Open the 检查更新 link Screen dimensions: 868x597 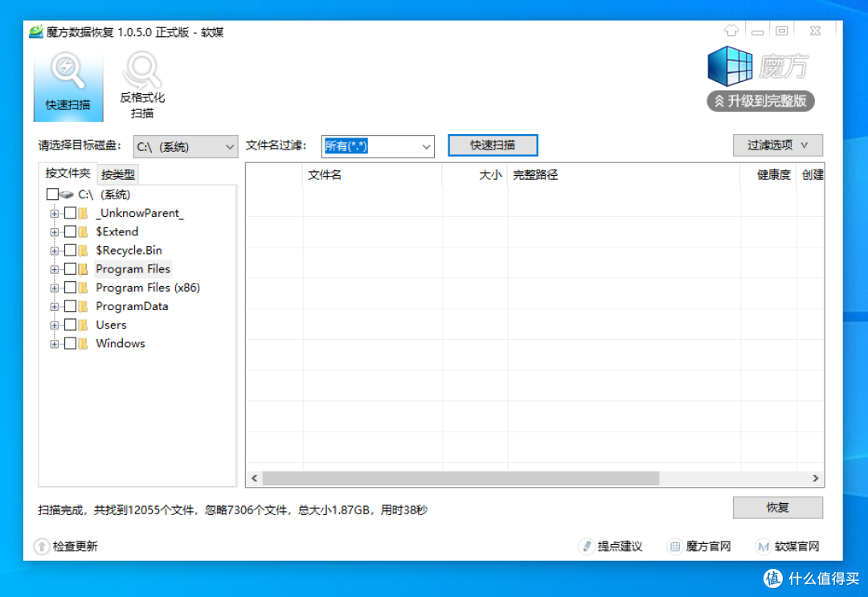(75, 546)
